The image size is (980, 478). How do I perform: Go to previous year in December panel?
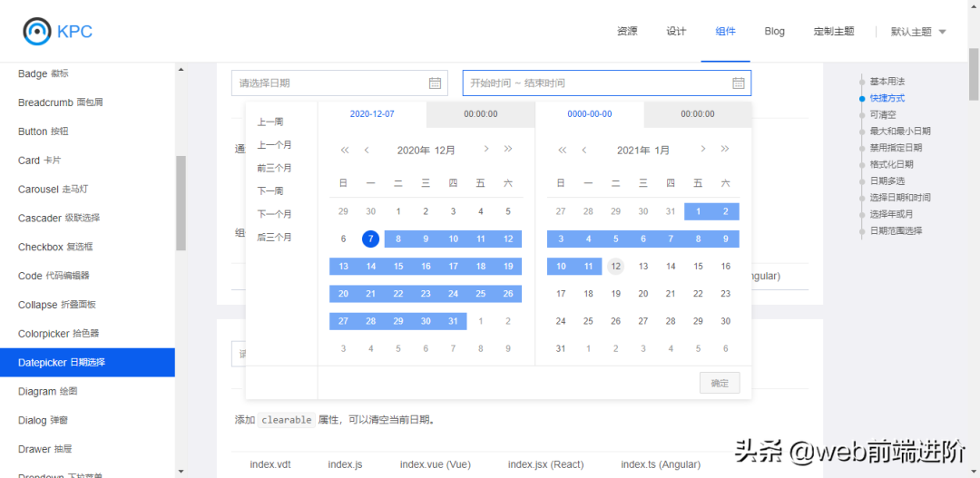pyautogui.click(x=345, y=150)
